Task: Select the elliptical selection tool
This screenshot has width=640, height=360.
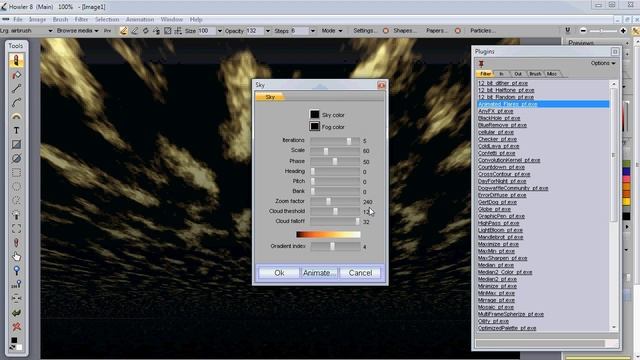Action: click(x=16, y=187)
